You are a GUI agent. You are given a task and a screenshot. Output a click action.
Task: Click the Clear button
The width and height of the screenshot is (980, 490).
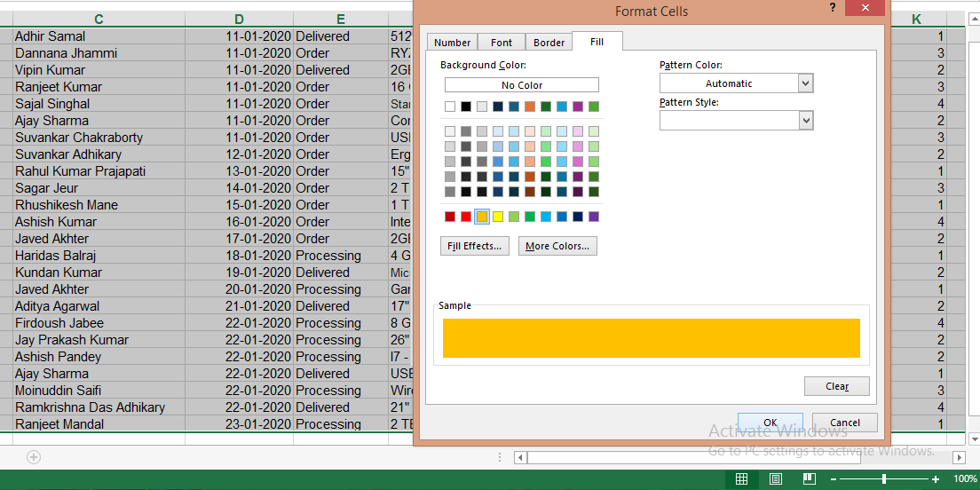[837, 386]
